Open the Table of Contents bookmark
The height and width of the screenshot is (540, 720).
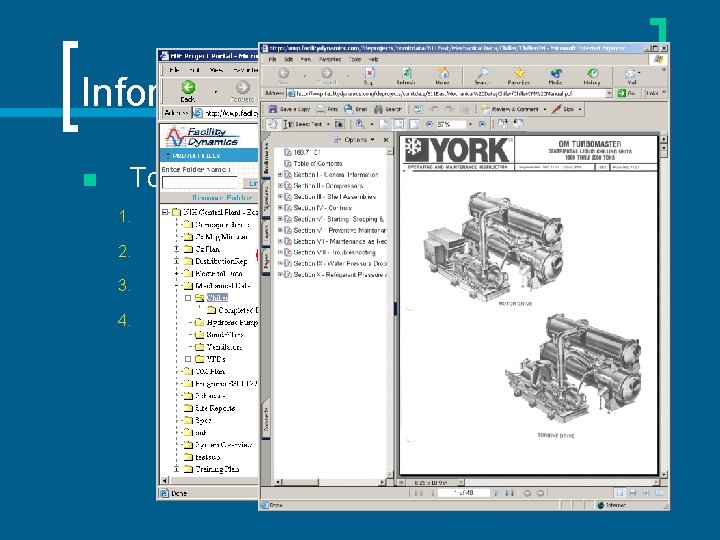(318, 163)
